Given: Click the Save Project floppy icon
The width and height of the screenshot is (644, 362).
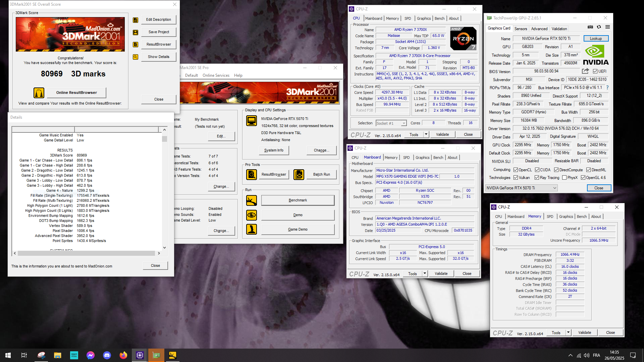Looking at the screenshot, I should coord(136,32).
